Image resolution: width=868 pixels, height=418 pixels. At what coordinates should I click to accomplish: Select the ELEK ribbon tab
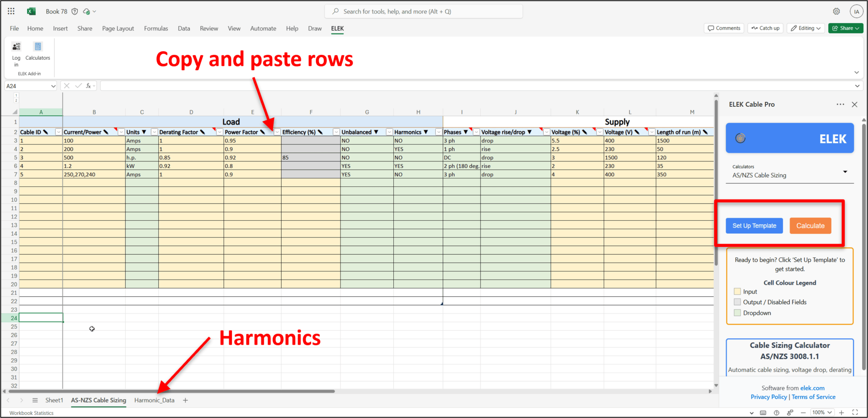pyautogui.click(x=337, y=28)
